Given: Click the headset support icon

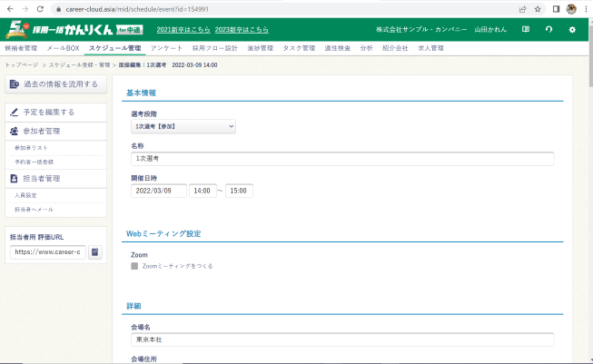Looking at the screenshot, I should pyautogui.click(x=549, y=30).
